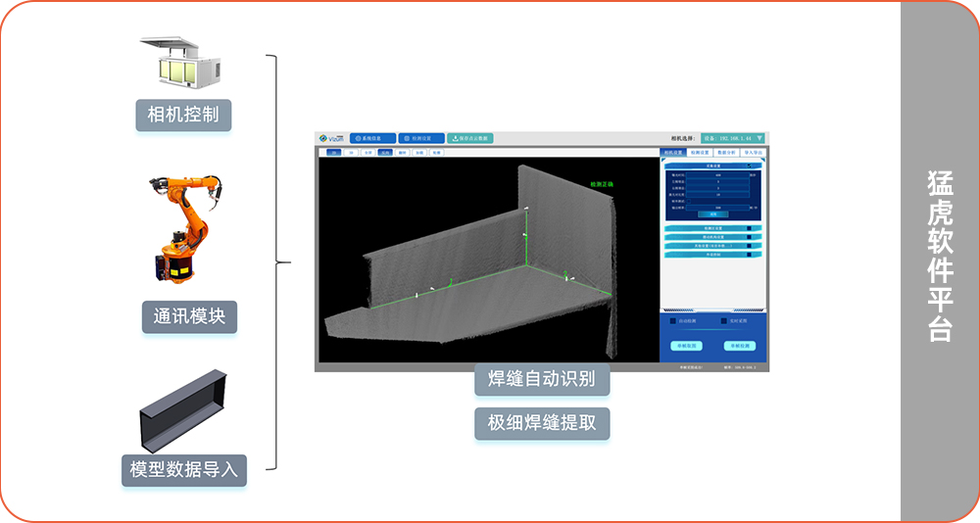The height and width of the screenshot is (523, 980).
Task: Open 系统信息 in the top toolbar
Action: (372, 139)
